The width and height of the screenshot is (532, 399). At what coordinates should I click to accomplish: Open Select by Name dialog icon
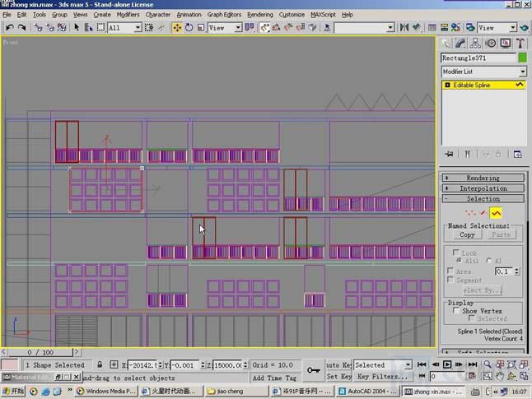click(x=89, y=27)
